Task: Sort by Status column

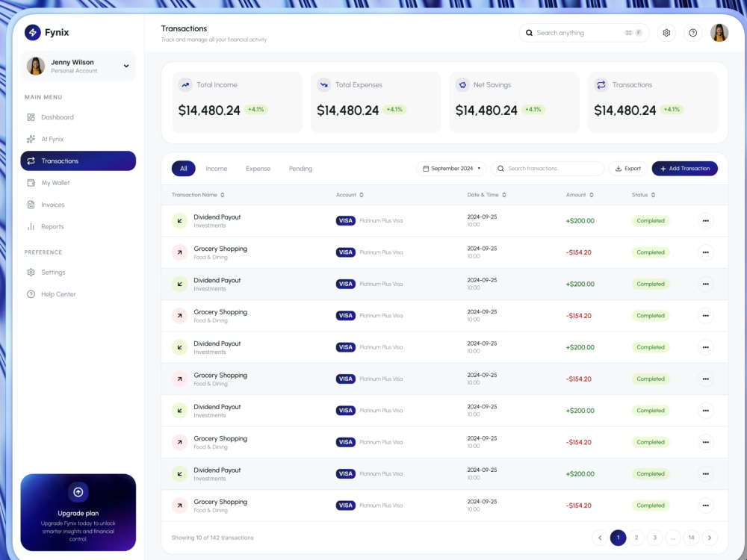Action: tap(643, 195)
